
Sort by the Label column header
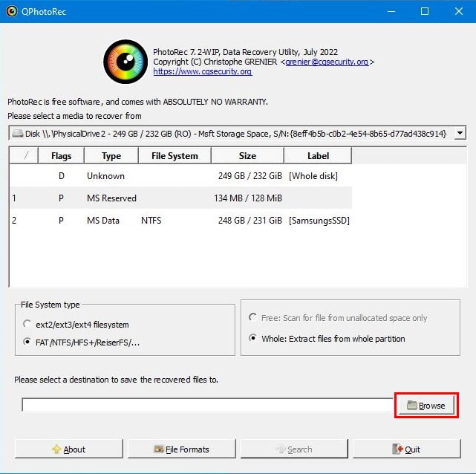pyautogui.click(x=318, y=156)
